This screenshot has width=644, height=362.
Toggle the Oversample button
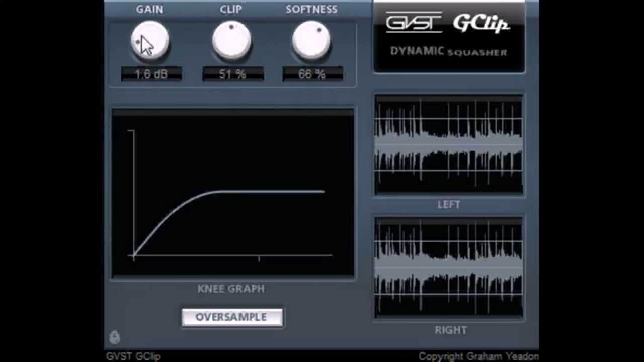(x=232, y=317)
